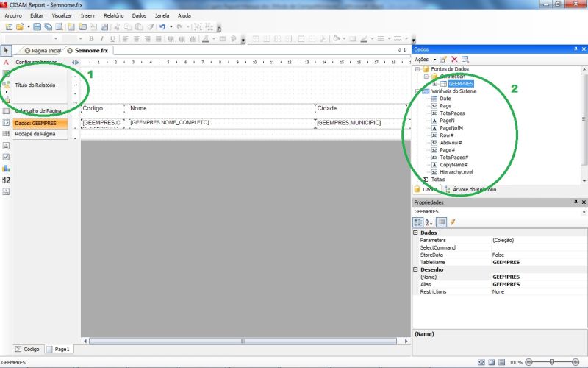Toggle the categorized properties view button
Viewport: 588px width, 368px height.
point(417,222)
